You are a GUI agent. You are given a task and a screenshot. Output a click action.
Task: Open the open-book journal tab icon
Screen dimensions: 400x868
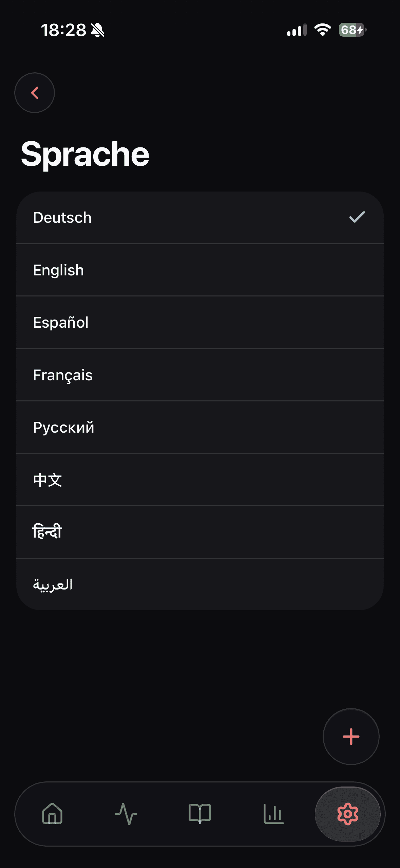(x=200, y=814)
